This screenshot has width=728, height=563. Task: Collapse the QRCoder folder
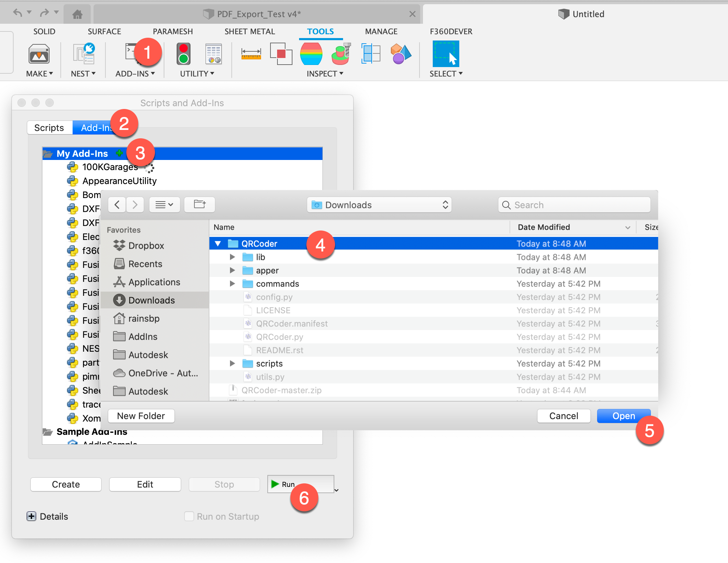tap(218, 243)
